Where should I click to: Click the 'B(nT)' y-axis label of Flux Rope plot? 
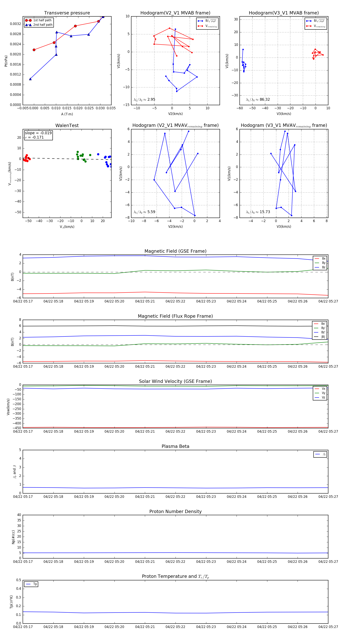pos(12,342)
